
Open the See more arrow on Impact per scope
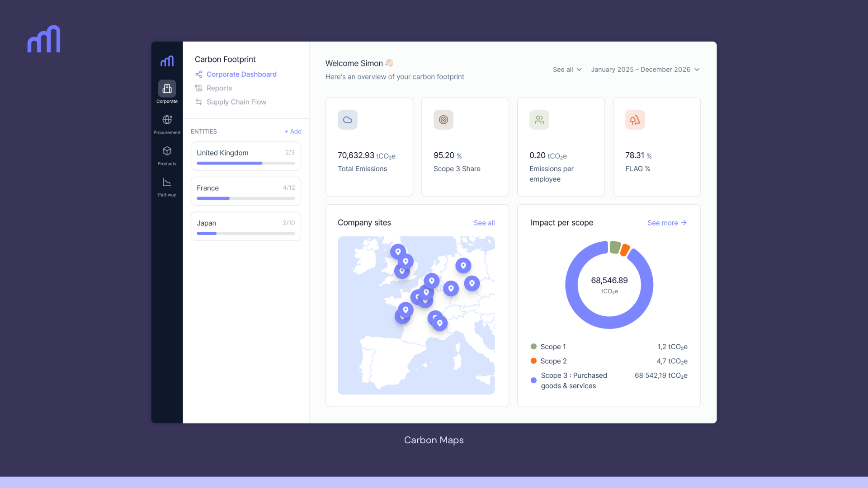tap(667, 223)
